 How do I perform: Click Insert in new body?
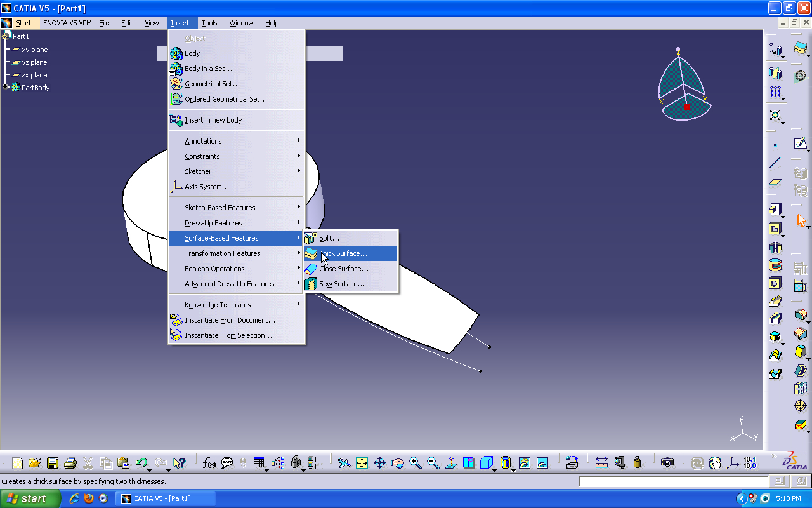pyautogui.click(x=236, y=120)
